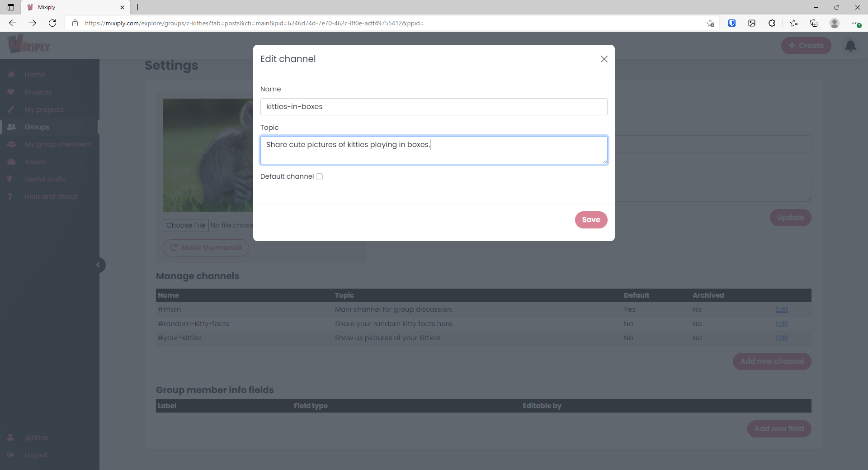Click Logout in sidebar
Image resolution: width=868 pixels, height=470 pixels.
36,455
